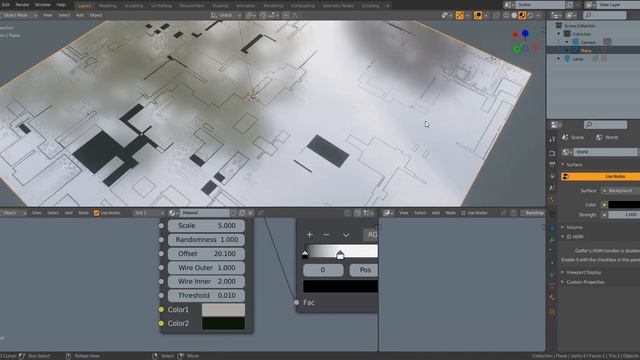This screenshot has width=640, height=360.
Task: Click the Backdrop button in node editor
Action: click(x=534, y=213)
